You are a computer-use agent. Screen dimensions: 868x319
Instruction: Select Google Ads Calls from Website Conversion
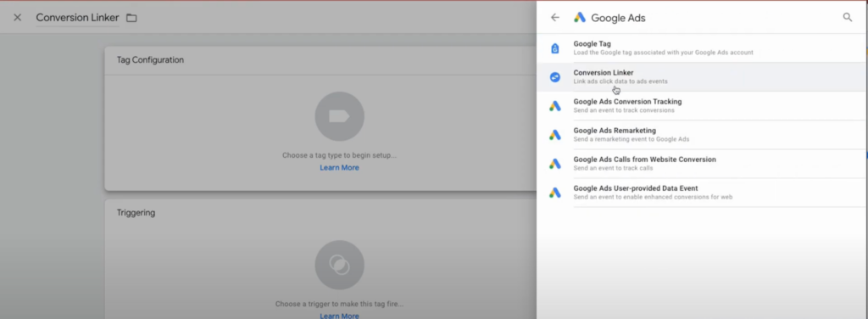tap(702, 164)
